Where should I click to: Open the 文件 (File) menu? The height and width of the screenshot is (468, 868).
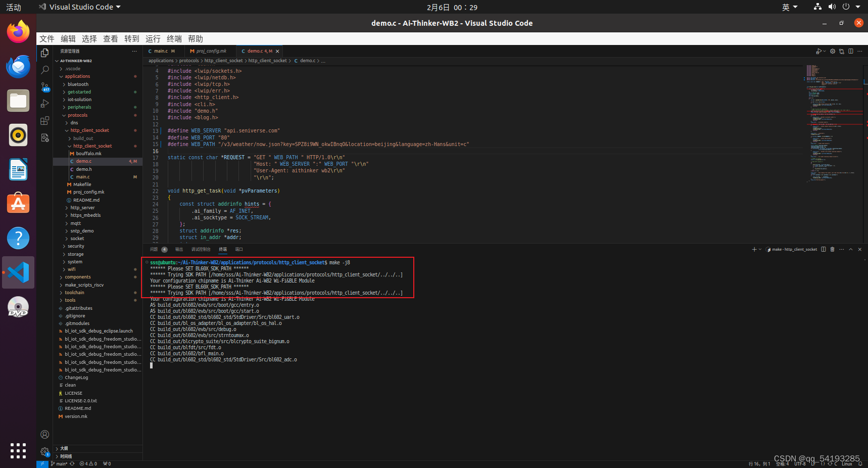pos(47,39)
